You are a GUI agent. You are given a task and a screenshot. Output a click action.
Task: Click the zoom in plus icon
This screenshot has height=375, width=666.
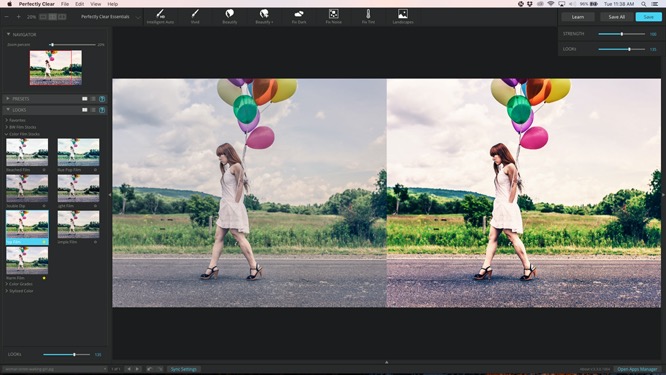coord(19,17)
